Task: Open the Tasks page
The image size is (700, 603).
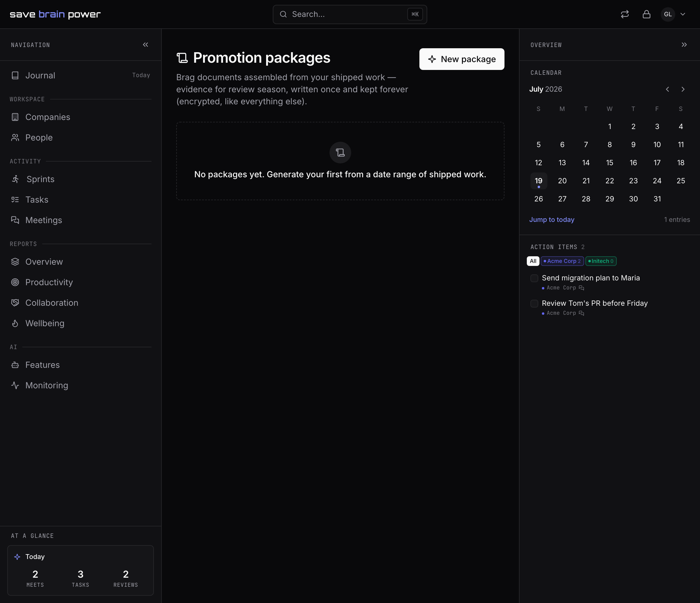Action: 80,200
